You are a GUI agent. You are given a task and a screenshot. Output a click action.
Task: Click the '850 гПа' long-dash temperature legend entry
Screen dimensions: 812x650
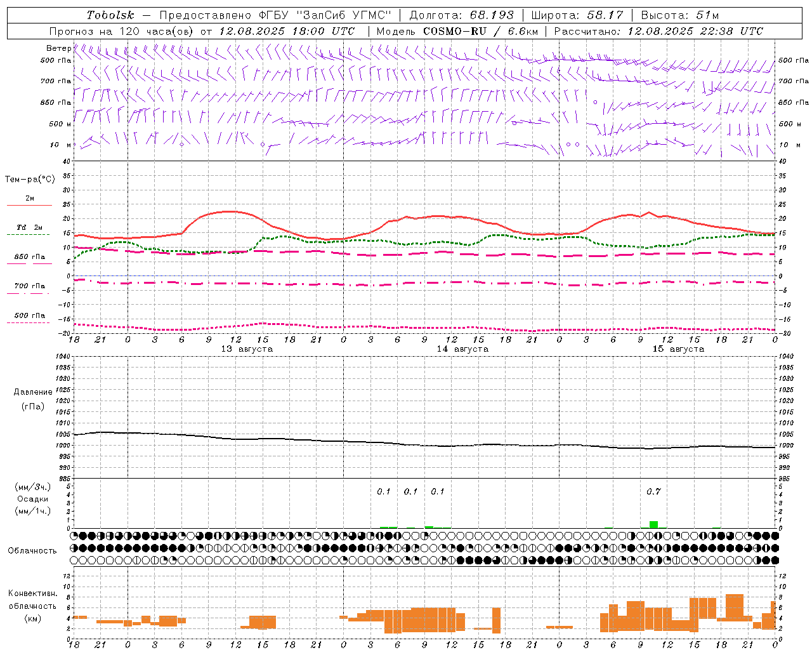click(x=29, y=260)
